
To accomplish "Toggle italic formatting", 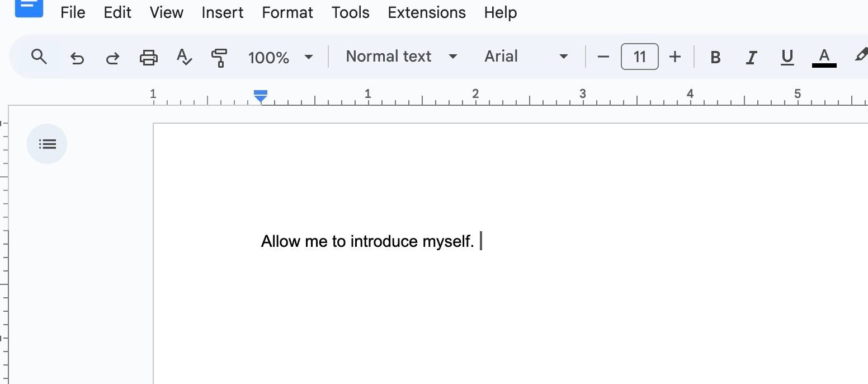I will coord(752,57).
